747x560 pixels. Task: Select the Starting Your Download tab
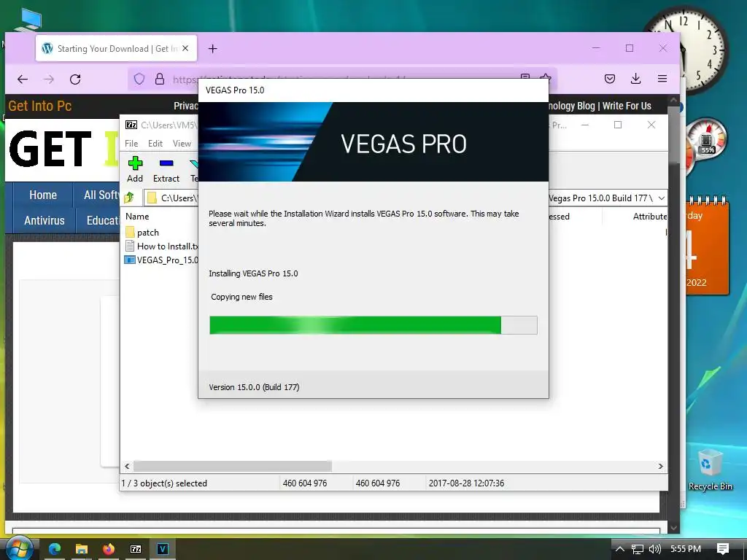[116, 48]
